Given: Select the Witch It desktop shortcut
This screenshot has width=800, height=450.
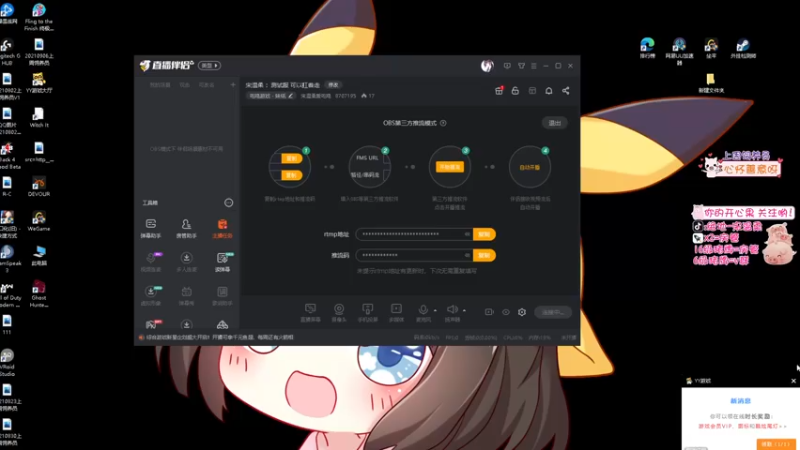Looking at the screenshot, I should (39, 118).
